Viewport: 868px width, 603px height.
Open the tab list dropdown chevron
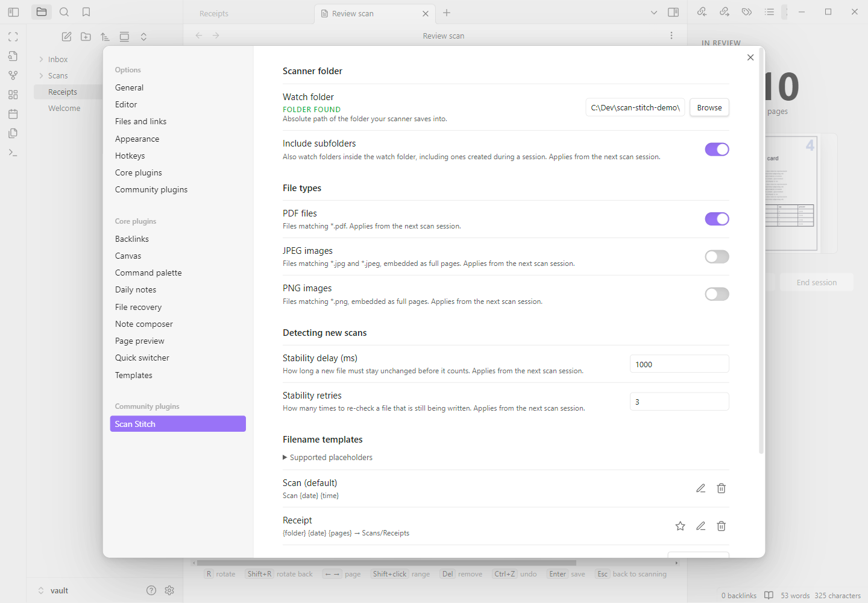click(x=654, y=13)
